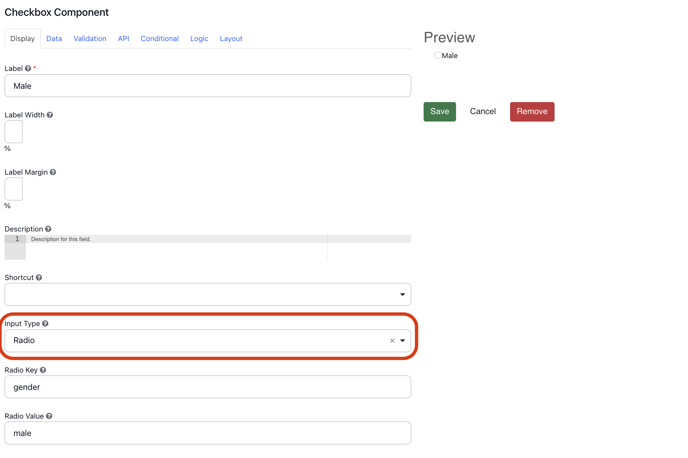Switch to the Data tab

54,39
